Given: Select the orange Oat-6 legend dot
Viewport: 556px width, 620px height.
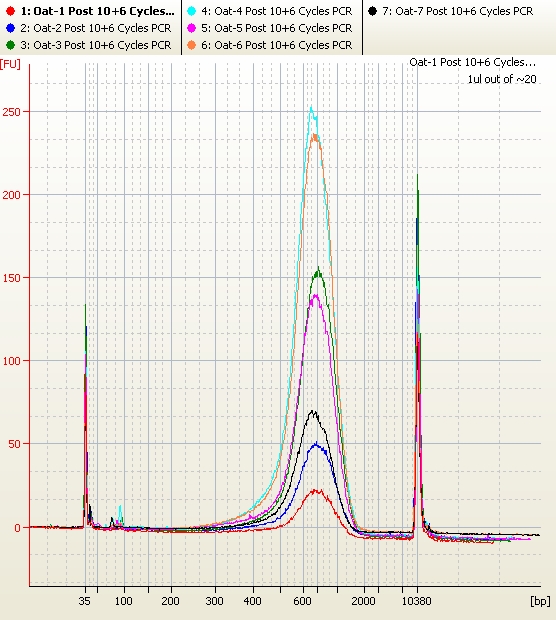Looking at the screenshot, I should 191,45.
